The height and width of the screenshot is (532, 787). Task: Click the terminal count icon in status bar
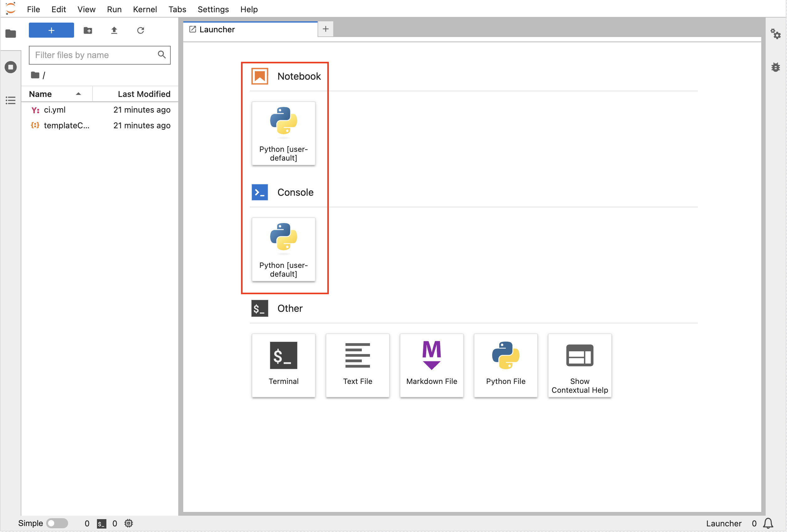point(101,524)
